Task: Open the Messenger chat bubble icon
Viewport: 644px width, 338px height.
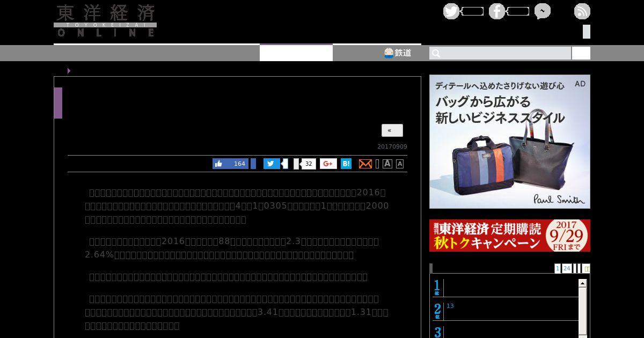Action: (543, 11)
